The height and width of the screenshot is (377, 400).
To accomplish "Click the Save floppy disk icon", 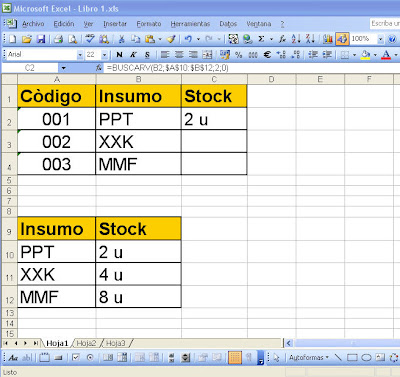I will tap(41, 39).
